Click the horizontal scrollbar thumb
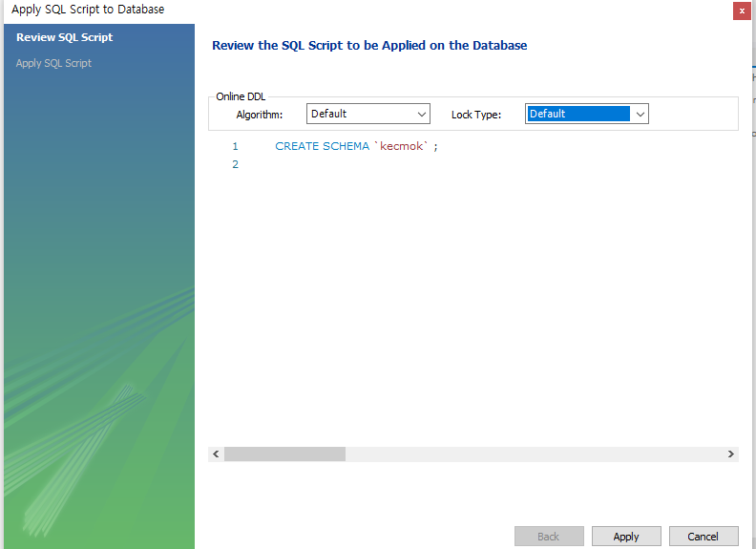Image resolution: width=756 pixels, height=549 pixels. click(x=284, y=454)
